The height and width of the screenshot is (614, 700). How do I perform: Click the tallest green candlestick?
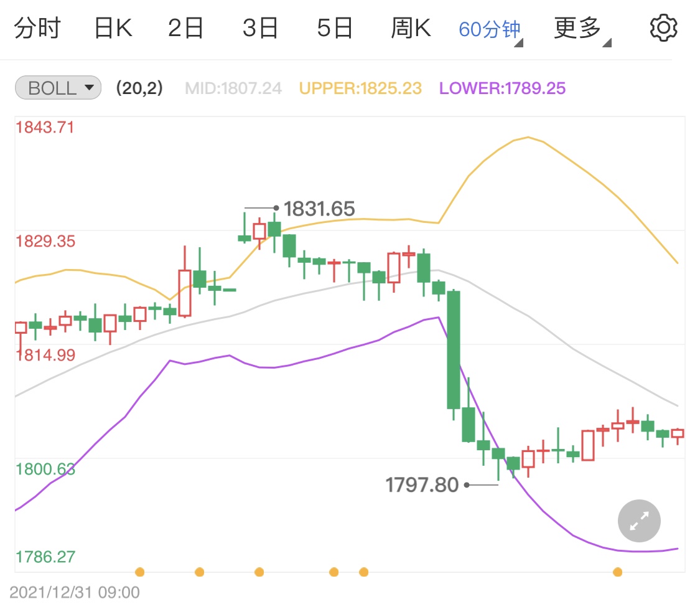(x=454, y=349)
